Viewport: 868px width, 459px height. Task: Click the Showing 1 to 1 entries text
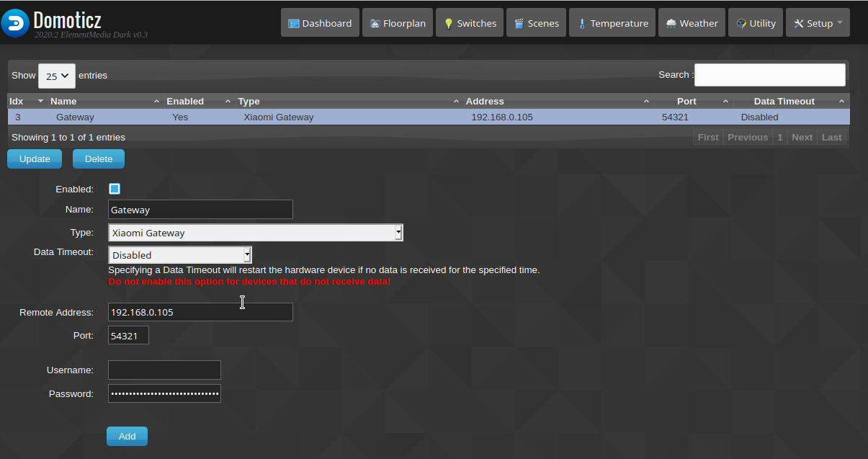(68, 137)
